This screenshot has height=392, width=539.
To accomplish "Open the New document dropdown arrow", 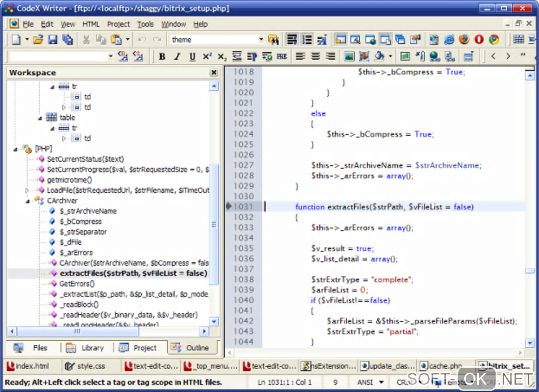I will [27, 40].
